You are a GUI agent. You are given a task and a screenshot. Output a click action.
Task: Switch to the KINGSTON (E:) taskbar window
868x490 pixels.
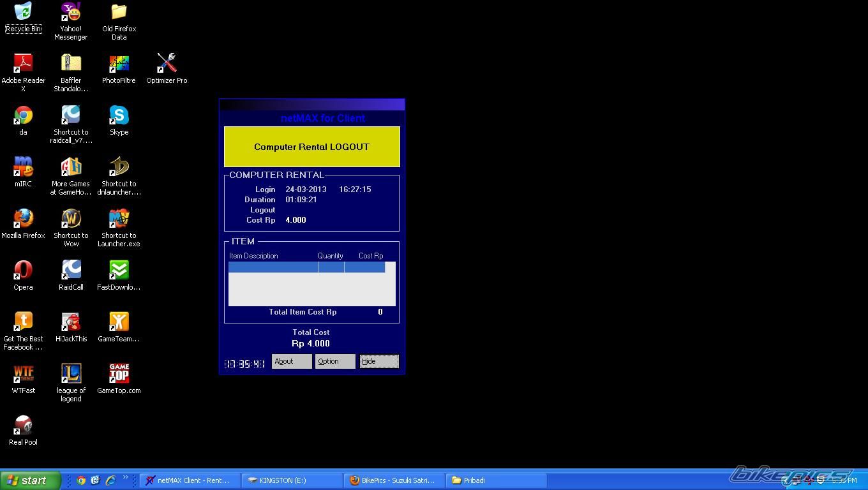pyautogui.click(x=292, y=480)
